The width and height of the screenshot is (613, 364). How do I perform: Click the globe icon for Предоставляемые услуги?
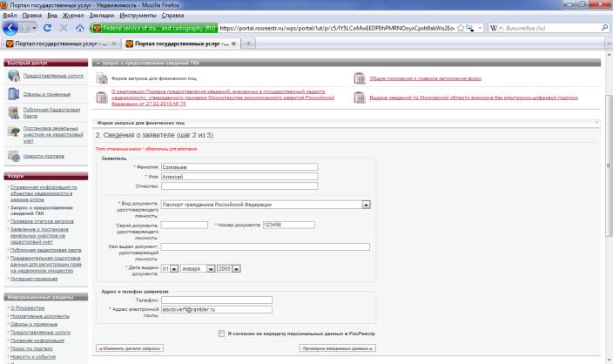coord(14,76)
